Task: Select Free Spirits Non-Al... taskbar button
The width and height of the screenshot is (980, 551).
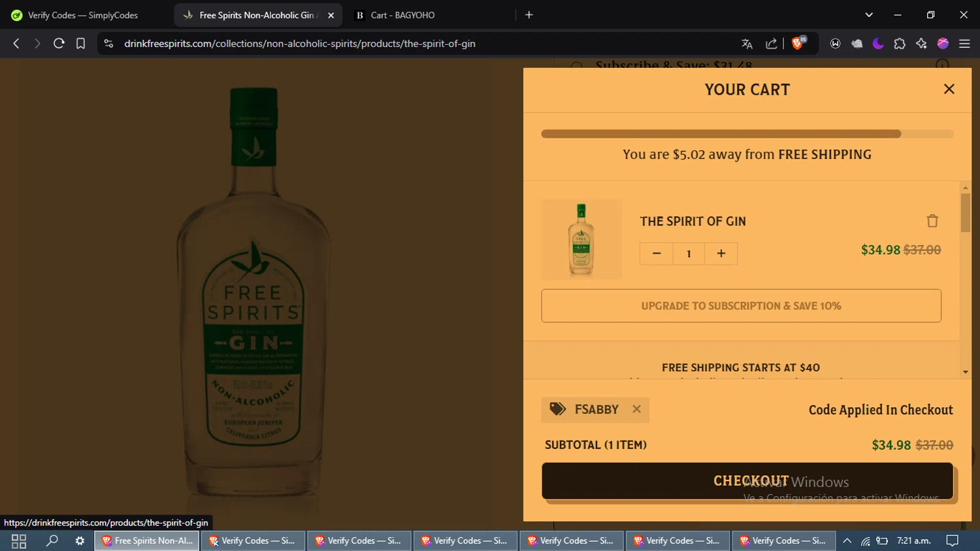Action: [x=147, y=541]
